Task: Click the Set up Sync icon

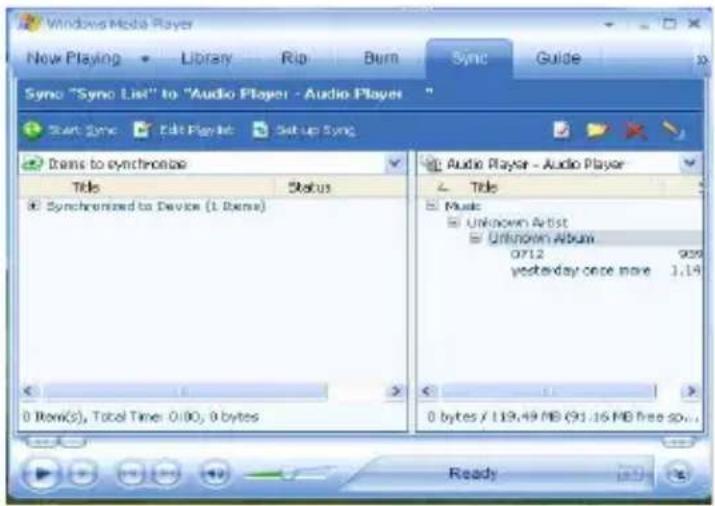Action: tap(260, 130)
